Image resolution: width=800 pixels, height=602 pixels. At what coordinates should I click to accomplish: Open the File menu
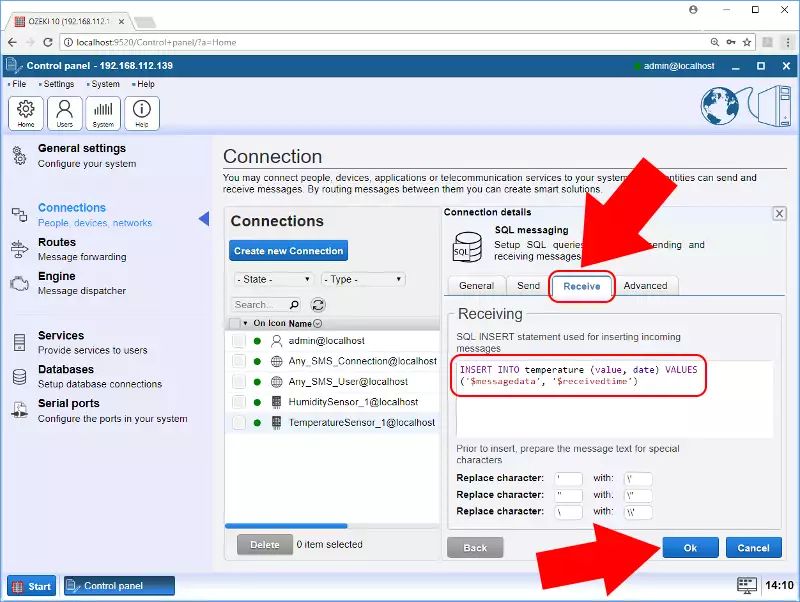click(x=17, y=84)
